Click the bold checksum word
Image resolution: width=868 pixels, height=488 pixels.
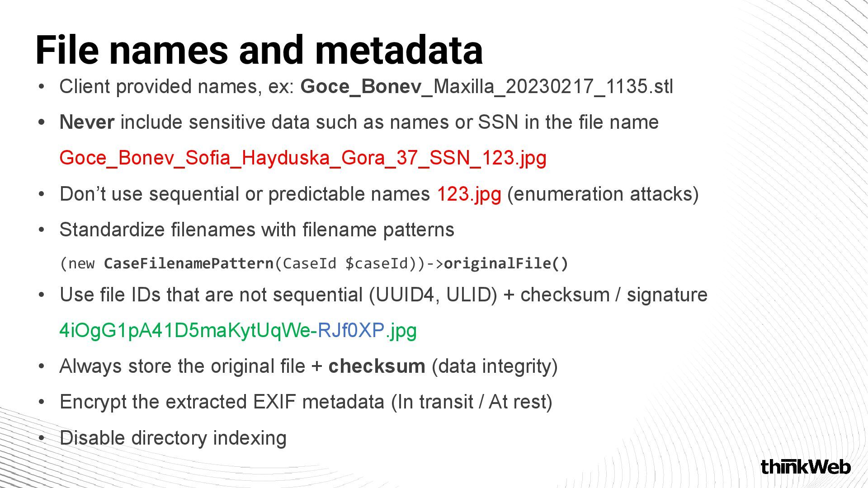click(377, 366)
